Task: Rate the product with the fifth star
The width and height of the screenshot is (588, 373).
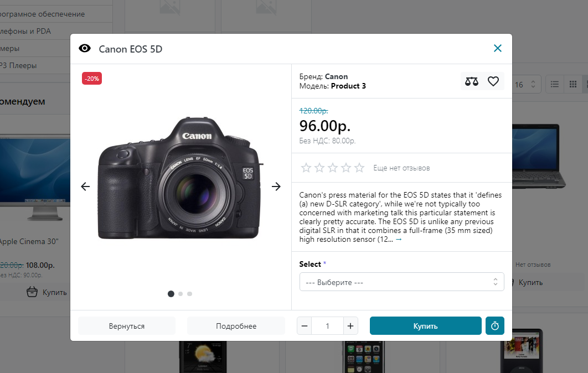Action: (x=359, y=168)
